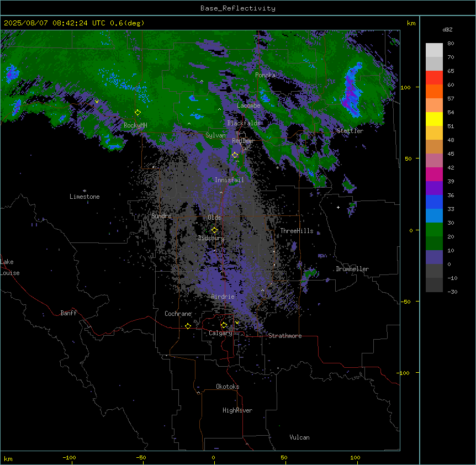476x465 pixels.
Task: Pick the yellow diamond marker below Cochrane
Action: click(x=188, y=326)
